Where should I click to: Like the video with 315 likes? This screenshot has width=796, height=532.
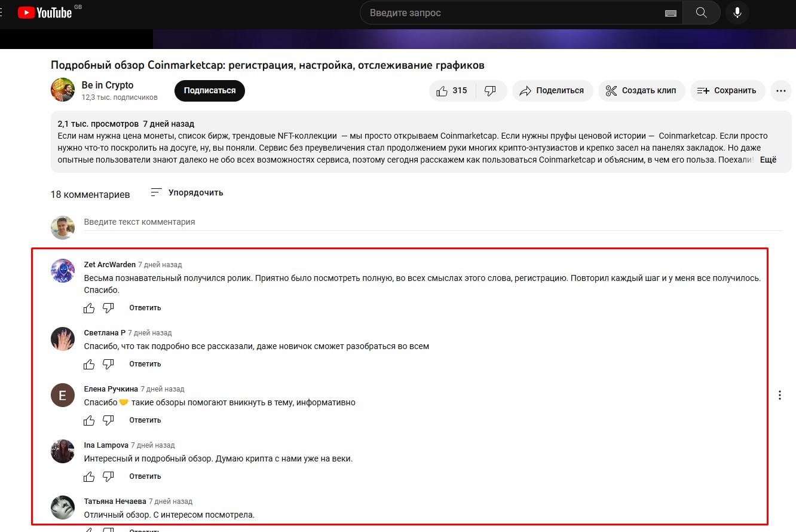[x=452, y=91]
